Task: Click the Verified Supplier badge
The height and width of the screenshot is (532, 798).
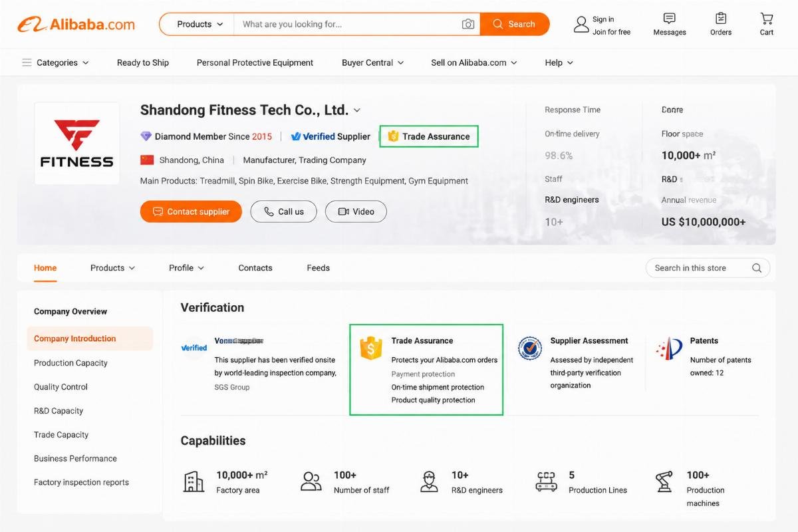Action: [x=331, y=136]
